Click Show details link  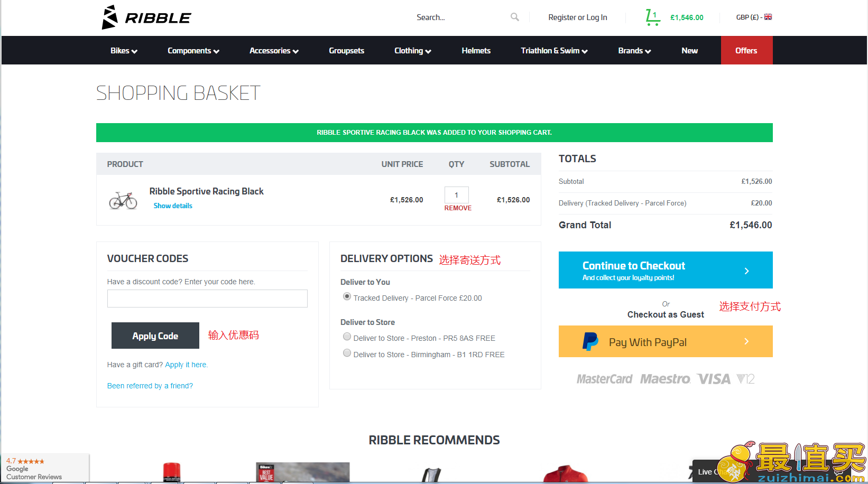pos(173,206)
